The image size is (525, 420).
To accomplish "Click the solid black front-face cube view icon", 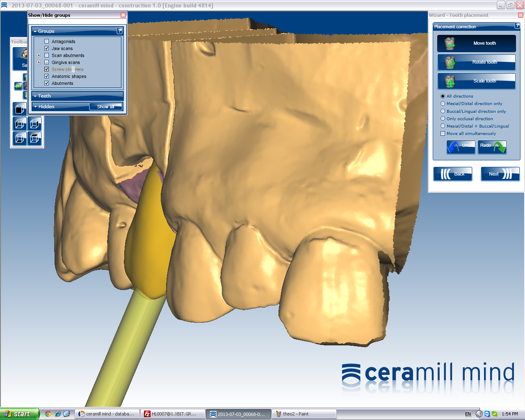I will pos(19,109).
